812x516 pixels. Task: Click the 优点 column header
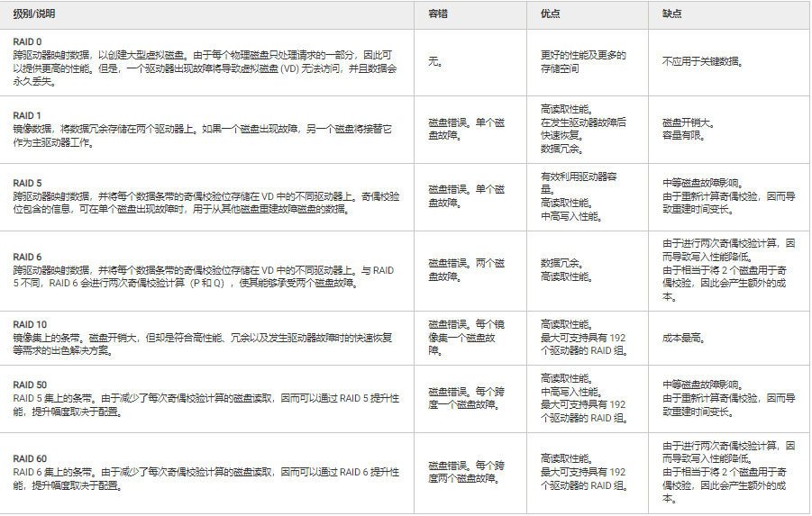pyautogui.click(x=550, y=14)
